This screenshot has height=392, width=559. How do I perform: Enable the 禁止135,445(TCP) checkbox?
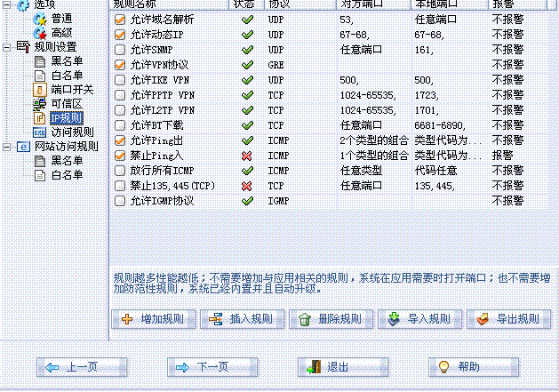point(120,186)
